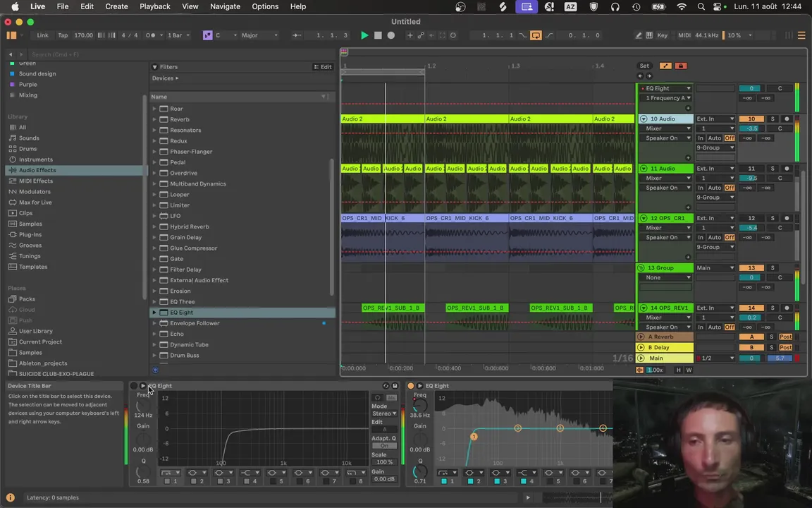Click the Save Preset icon on first EQ Eight

[395, 386]
